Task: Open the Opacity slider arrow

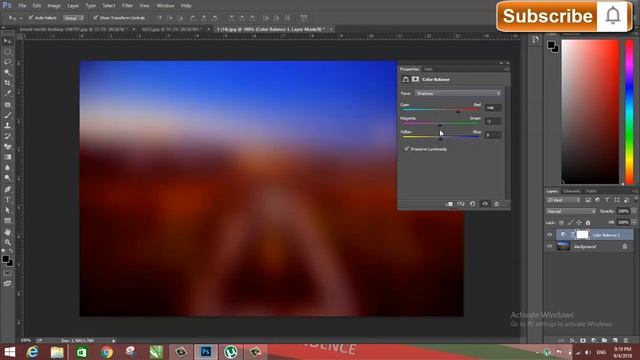Action: point(634,211)
